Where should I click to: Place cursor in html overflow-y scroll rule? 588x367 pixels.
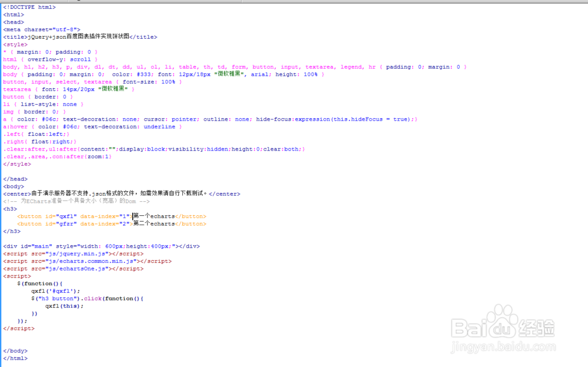50,59
